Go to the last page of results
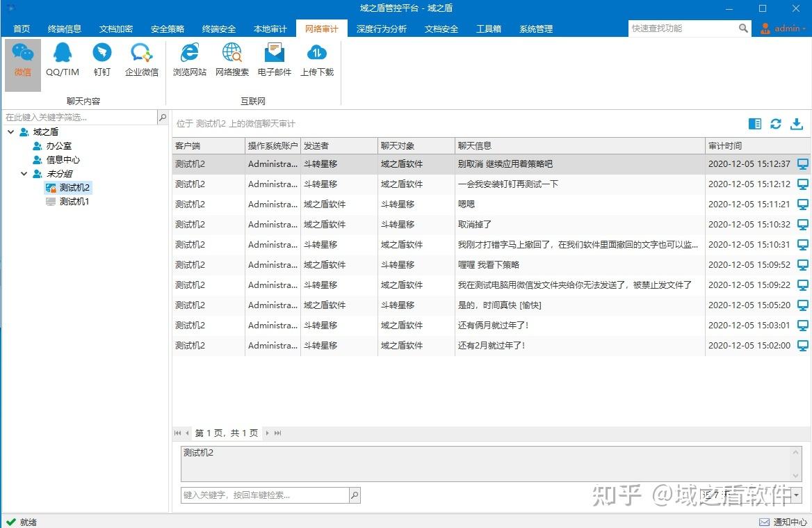The height and width of the screenshot is (528, 812). [277, 433]
